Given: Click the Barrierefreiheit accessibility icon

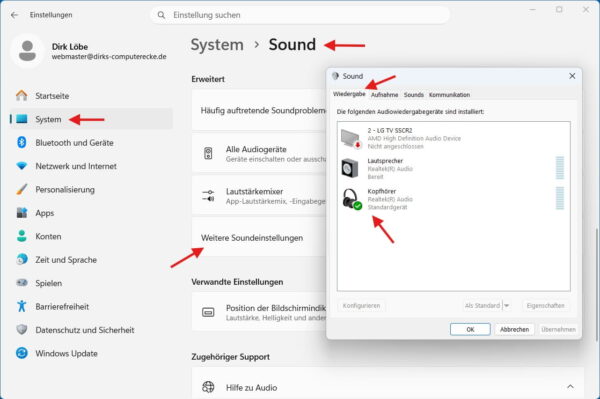Looking at the screenshot, I should click(x=22, y=306).
